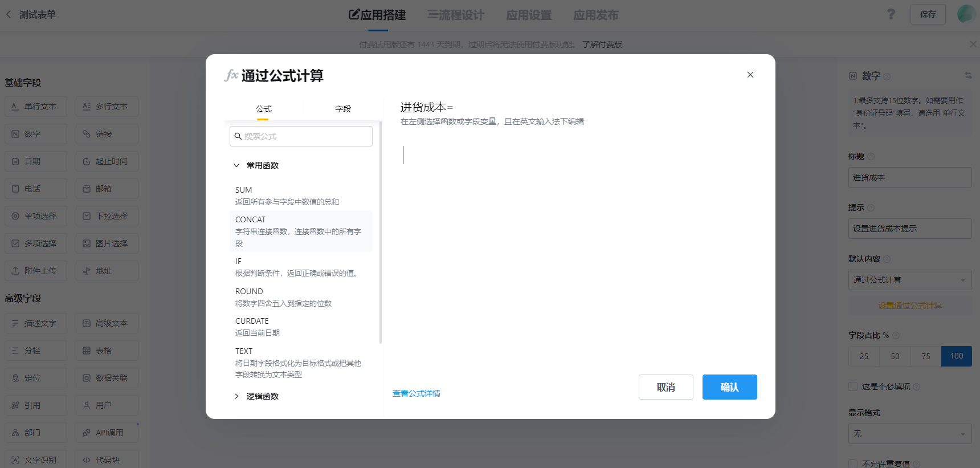Add a 引用 field
This screenshot has width=980, height=468.
[36, 405]
